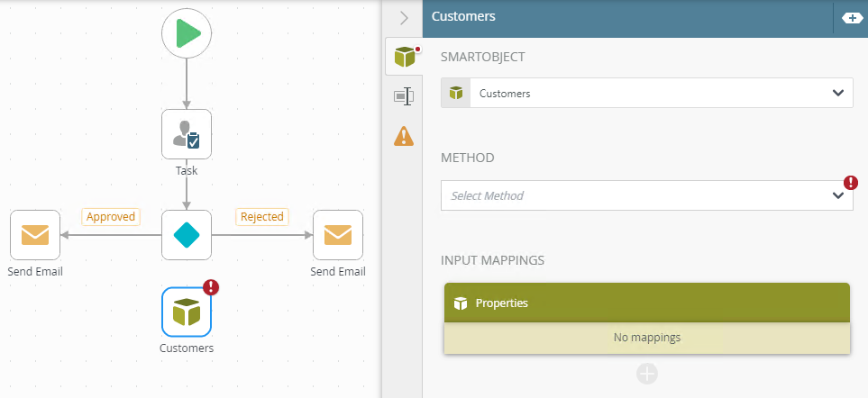
Task: Open the Errors tab with warning triangle
Action: 403,136
